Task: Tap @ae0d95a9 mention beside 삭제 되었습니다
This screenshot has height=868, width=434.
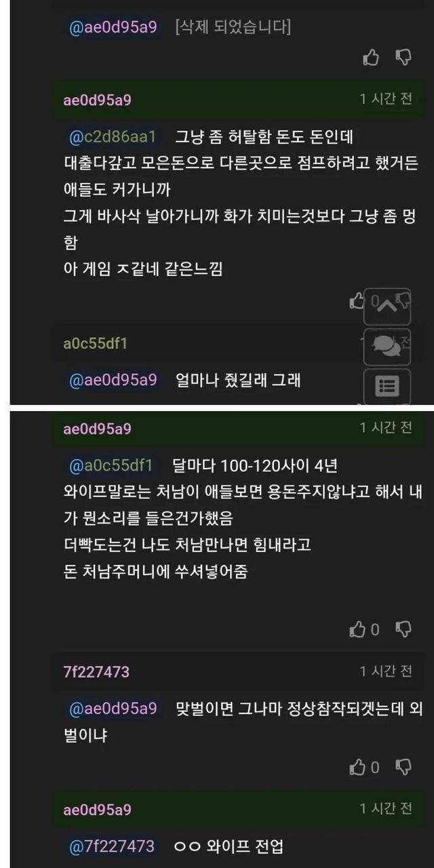Action: click(x=113, y=28)
